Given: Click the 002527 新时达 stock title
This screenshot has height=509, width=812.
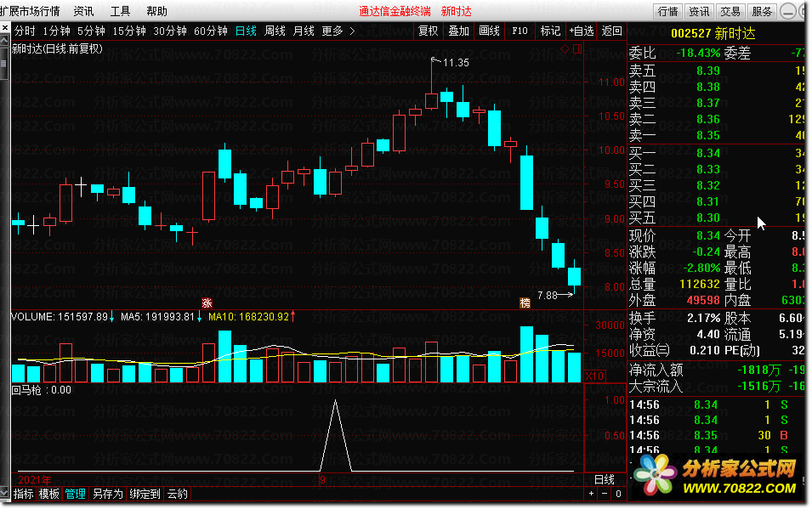Looking at the screenshot, I should pos(713,34).
